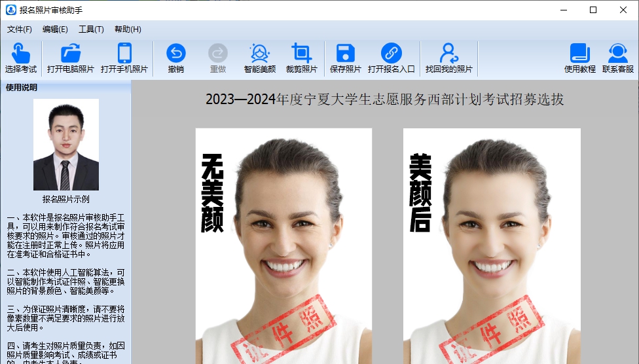639x364 pixels.
Task: Select the 美颜后 beautified photo preview
Action: [x=492, y=246]
